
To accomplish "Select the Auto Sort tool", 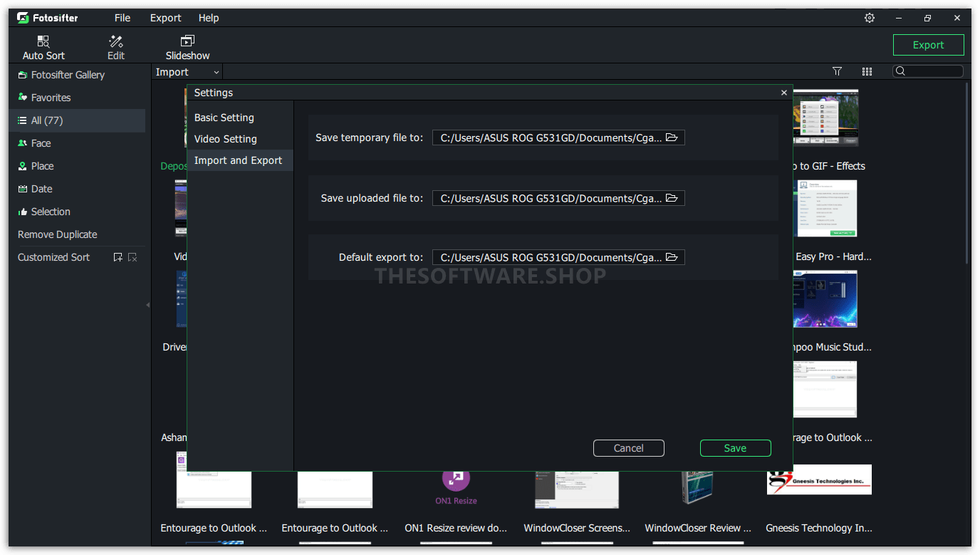I will [x=43, y=45].
